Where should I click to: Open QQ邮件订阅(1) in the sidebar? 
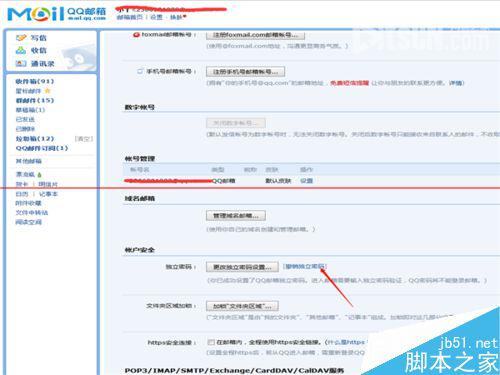[42, 148]
